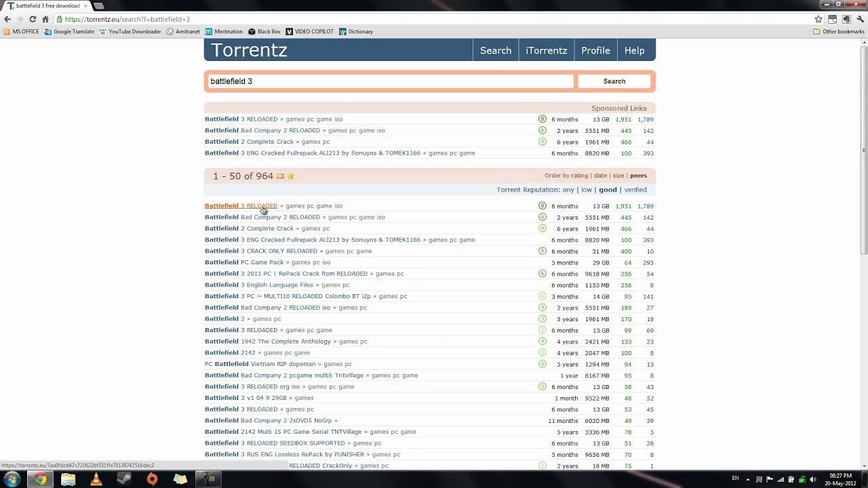Open Windows Explorer from taskbar
Image resolution: width=868 pixels, height=488 pixels.
point(68,479)
